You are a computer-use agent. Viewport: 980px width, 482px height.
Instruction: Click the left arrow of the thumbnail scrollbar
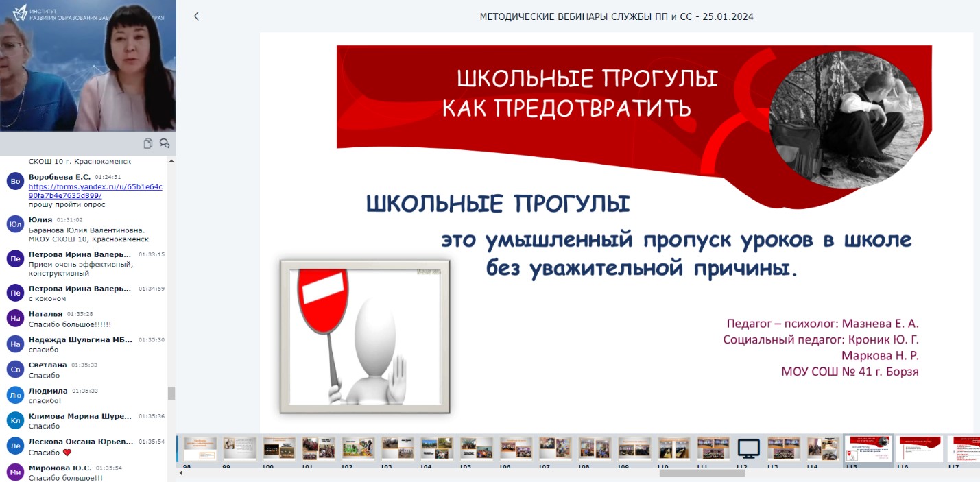181,472
